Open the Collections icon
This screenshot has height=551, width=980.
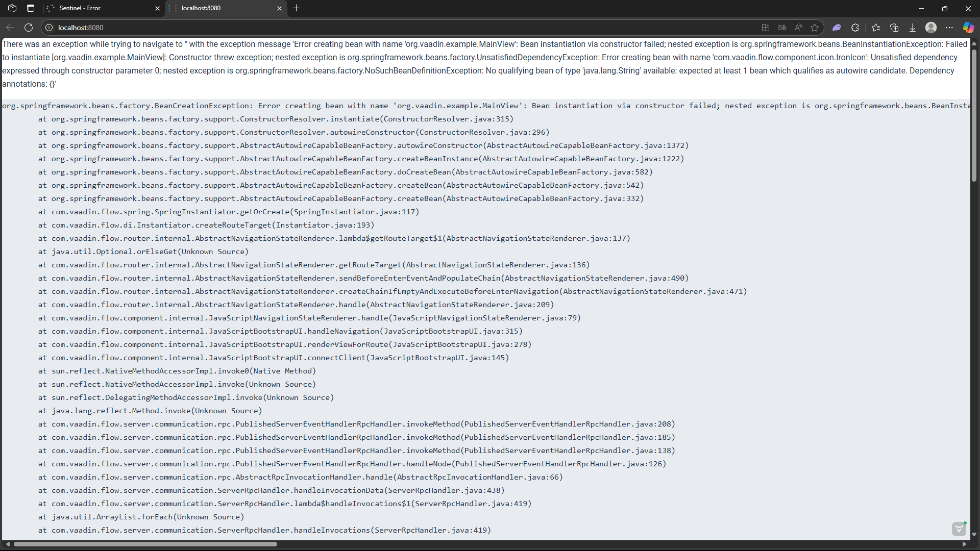[x=894, y=28]
